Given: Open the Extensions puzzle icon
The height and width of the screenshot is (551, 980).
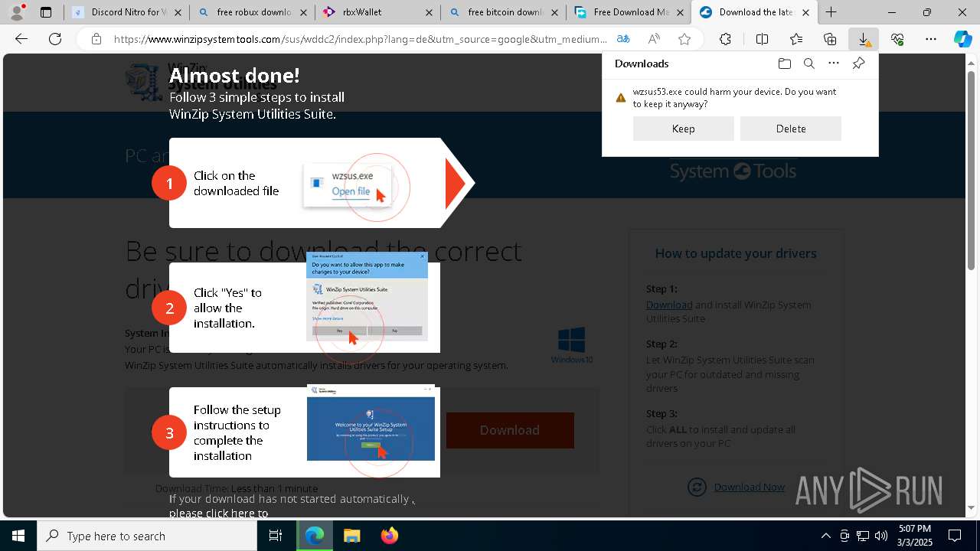Looking at the screenshot, I should [725, 39].
